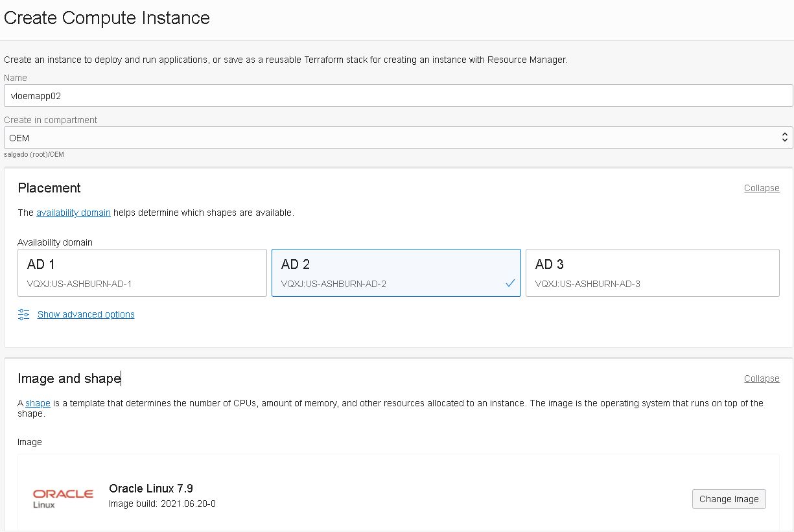Collapse the Placement section
Image resolution: width=794 pixels, height=532 pixels.
click(x=762, y=188)
